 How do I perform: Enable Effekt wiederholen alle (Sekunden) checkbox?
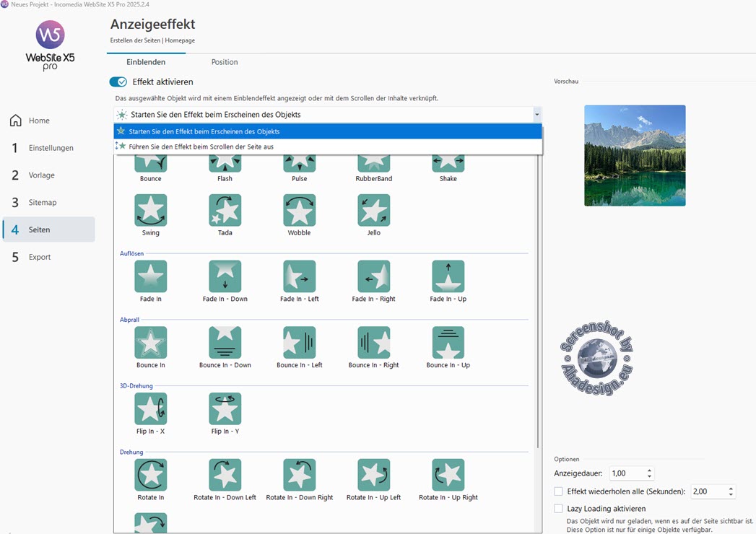pyautogui.click(x=558, y=491)
